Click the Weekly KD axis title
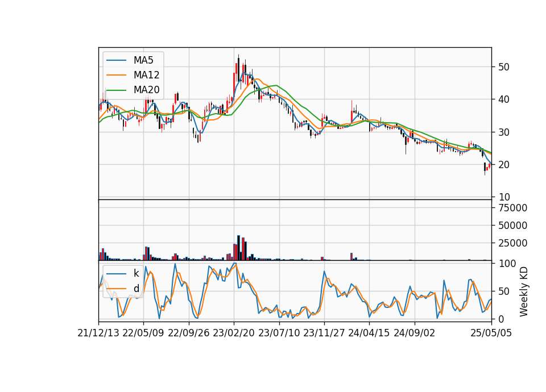Viewport: 546px width, 392px height. [x=524, y=292]
